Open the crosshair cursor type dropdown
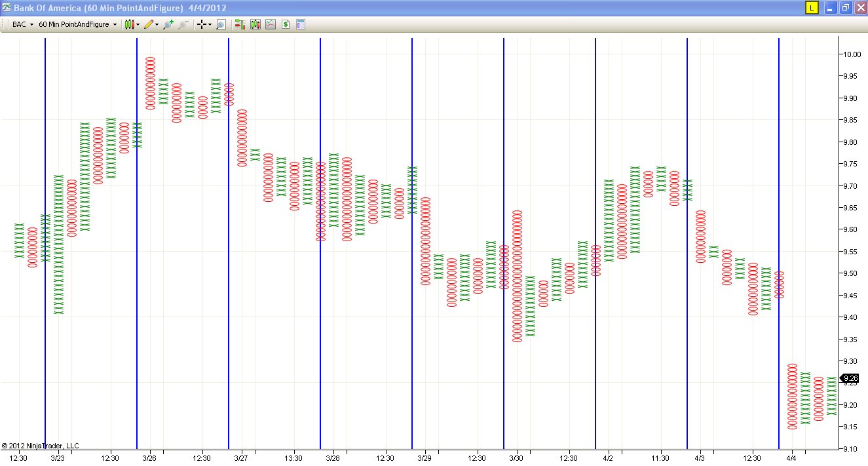The width and height of the screenshot is (868, 466). point(204,24)
